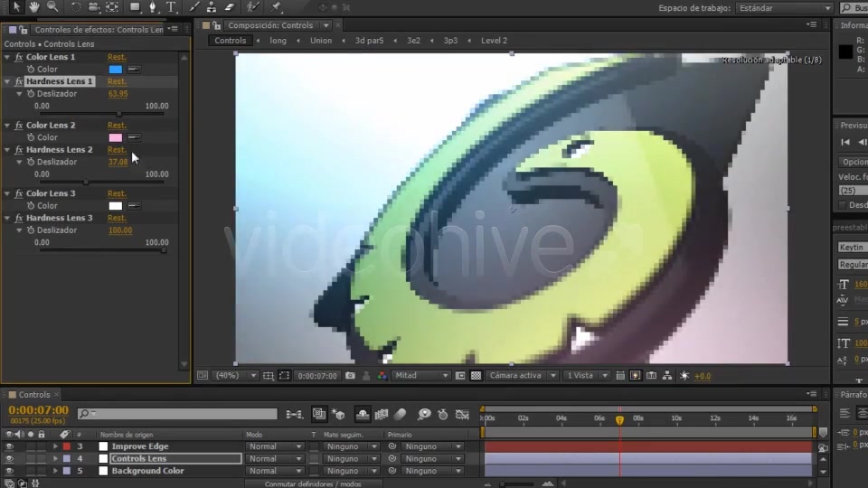Open the graph editor icon in timeline

coord(462,414)
